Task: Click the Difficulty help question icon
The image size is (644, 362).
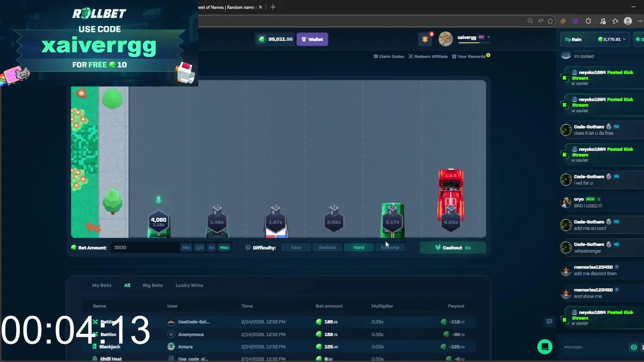Action: pyautogui.click(x=248, y=247)
